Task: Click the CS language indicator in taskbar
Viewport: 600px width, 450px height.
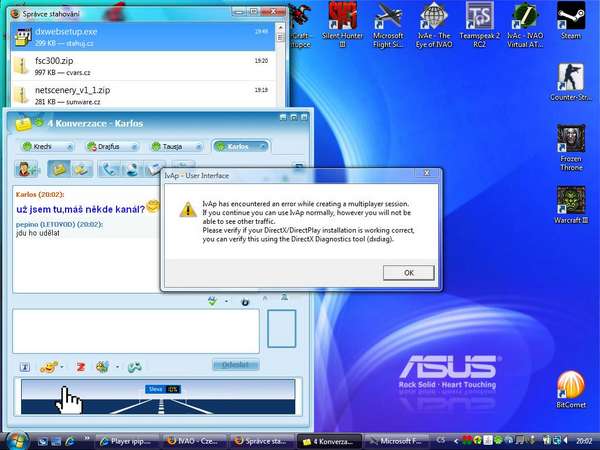Action: [440, 440]
